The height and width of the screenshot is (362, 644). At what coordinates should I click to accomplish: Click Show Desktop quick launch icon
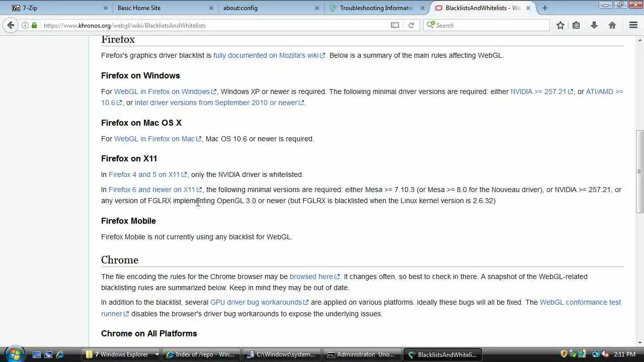pos(37,354)
